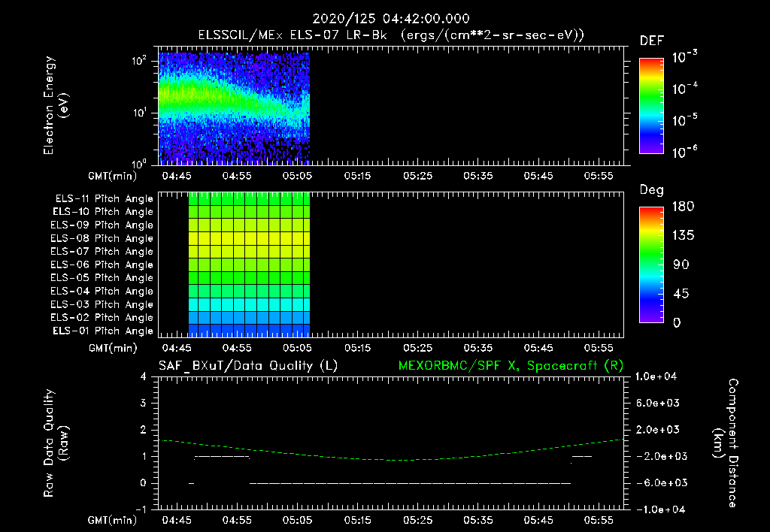Click the green dashed spacecraft distance curve
The height and width of the screenshot is (532, 770).
tap(391, 459)
